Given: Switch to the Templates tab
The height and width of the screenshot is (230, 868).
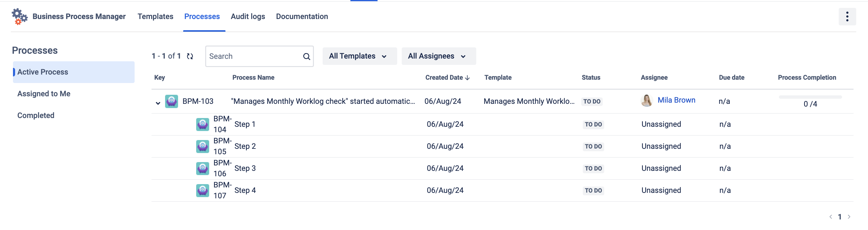Looking at the screenshot, I should click(x=155, y=17).
